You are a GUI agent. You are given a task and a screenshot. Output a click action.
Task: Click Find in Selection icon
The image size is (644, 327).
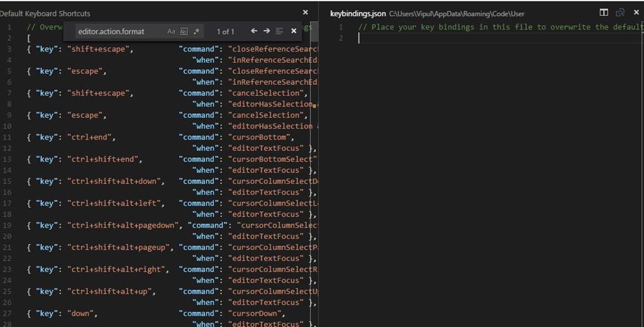(x=279, y=31)
